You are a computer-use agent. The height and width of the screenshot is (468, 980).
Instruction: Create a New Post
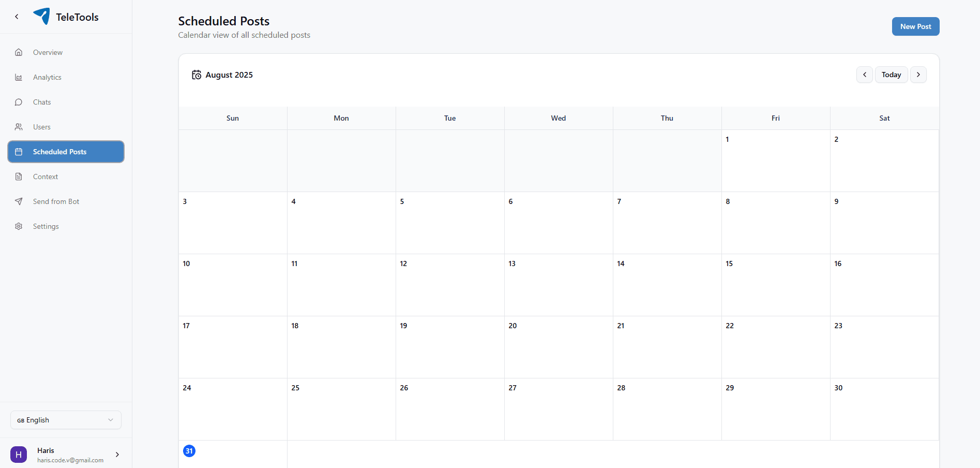click(x=915, y=26)
